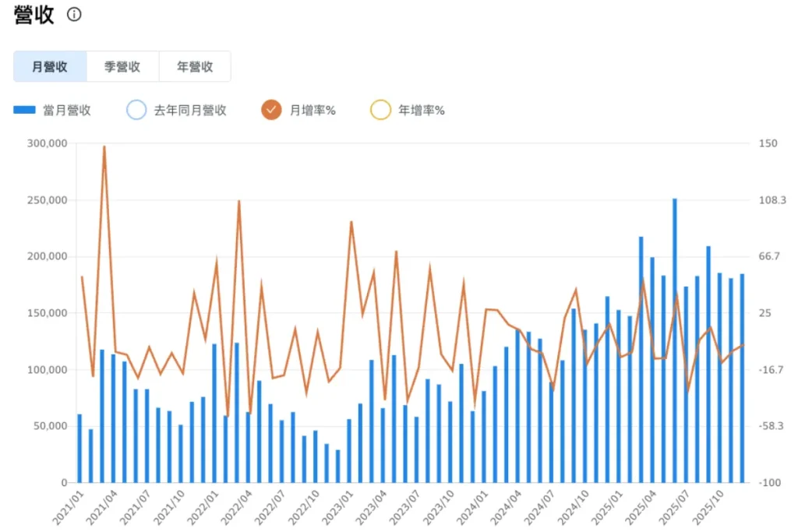The width and height of the screenshot is (798, 532).
Task: Click the 月增率% legend label
Action: (312, 111)
